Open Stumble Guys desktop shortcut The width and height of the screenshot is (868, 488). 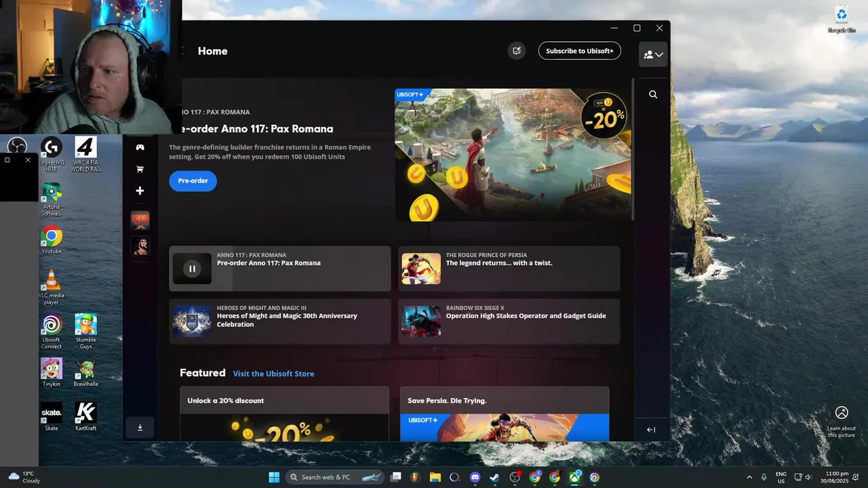pos(85,331)
